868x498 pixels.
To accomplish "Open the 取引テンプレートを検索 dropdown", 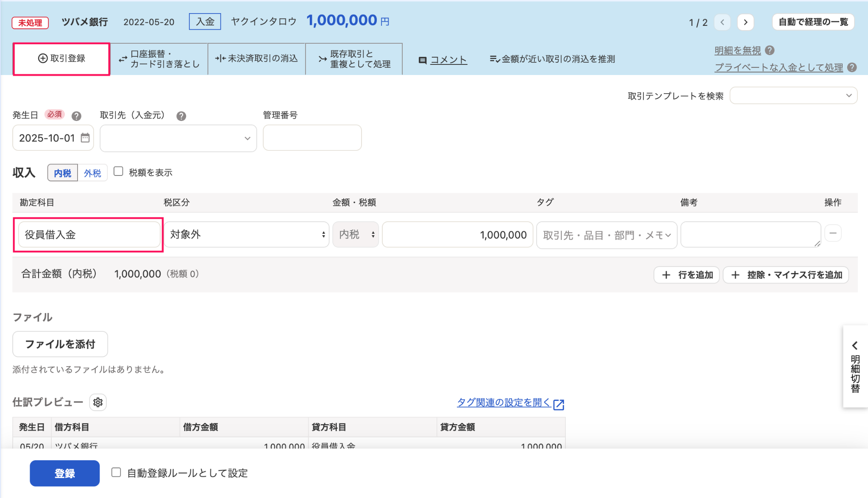I will [793, 95].
